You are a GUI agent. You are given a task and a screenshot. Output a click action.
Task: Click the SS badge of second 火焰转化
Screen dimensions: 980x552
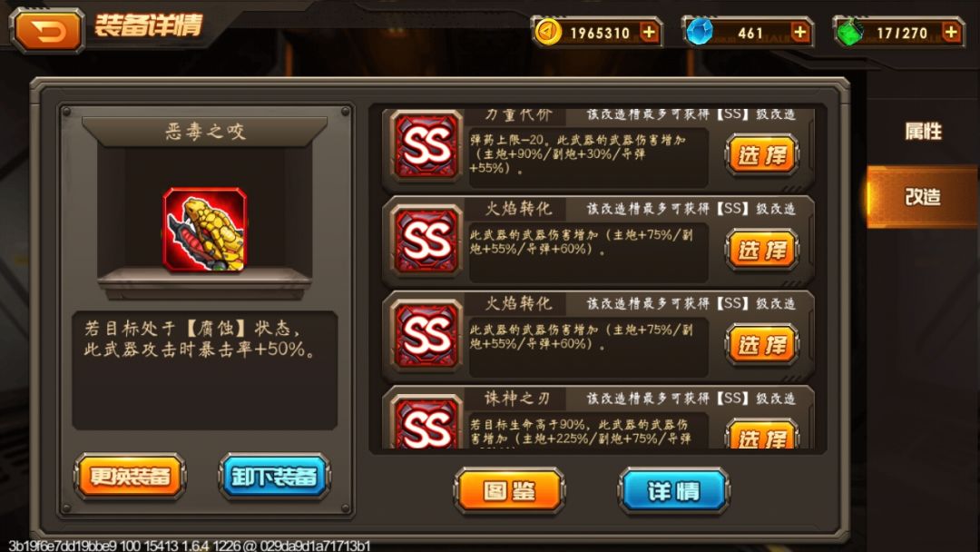[426, 335]
